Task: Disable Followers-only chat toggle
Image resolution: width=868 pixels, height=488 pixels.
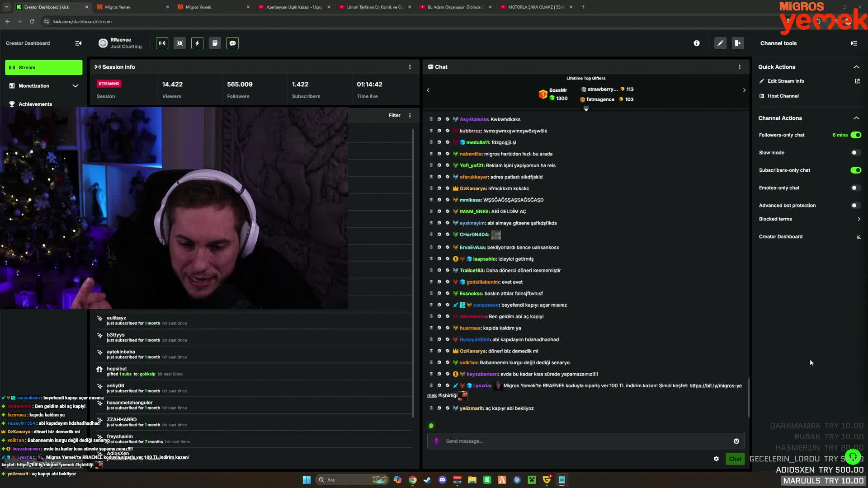Action: point(856,135)
